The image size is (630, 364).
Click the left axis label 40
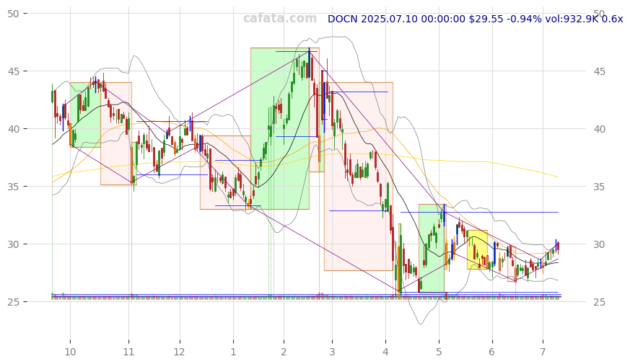[x=13, y=129]
